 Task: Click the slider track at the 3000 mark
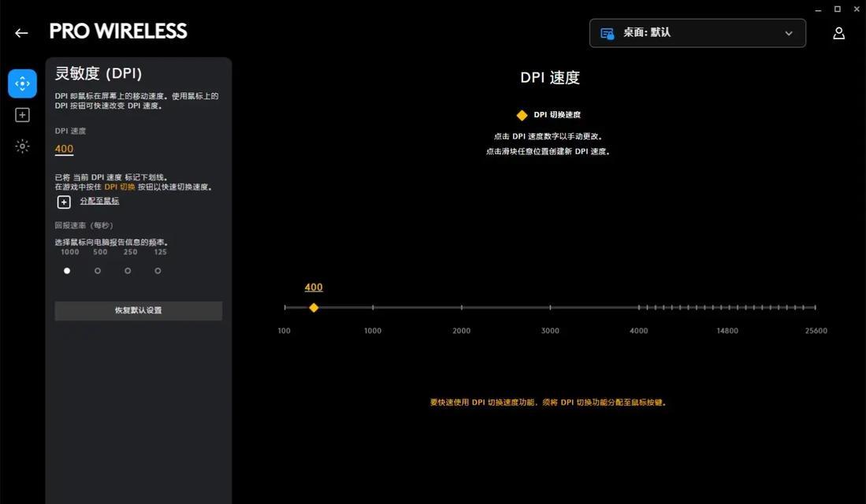550,307
